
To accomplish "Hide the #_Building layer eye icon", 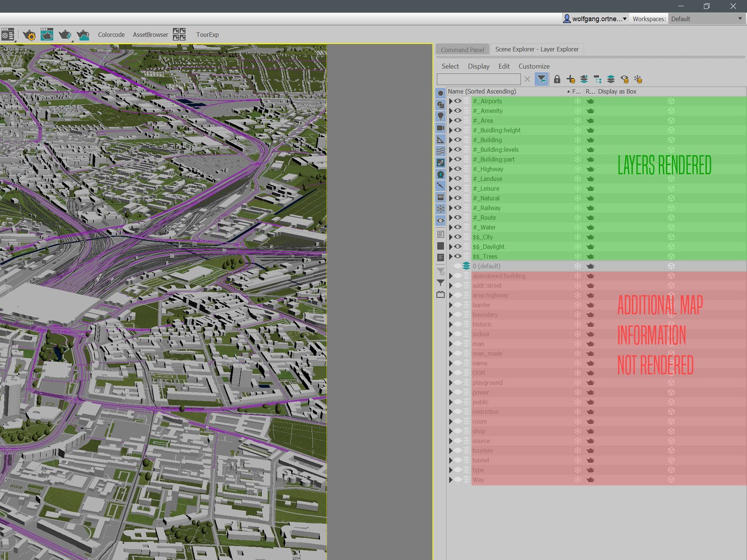I will [x=458, y=140].
